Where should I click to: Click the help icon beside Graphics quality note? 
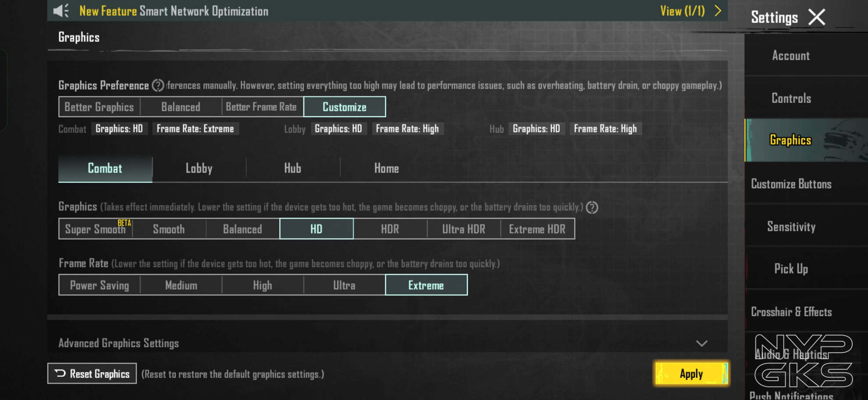click(592, 207)
